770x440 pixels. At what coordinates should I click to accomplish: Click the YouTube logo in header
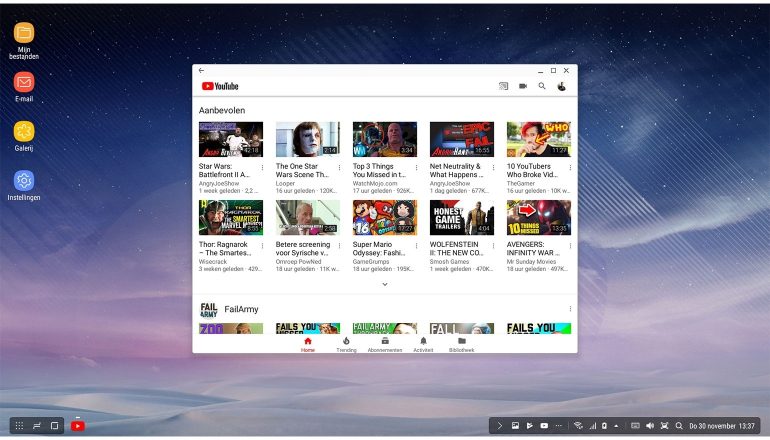coord(220,87)
